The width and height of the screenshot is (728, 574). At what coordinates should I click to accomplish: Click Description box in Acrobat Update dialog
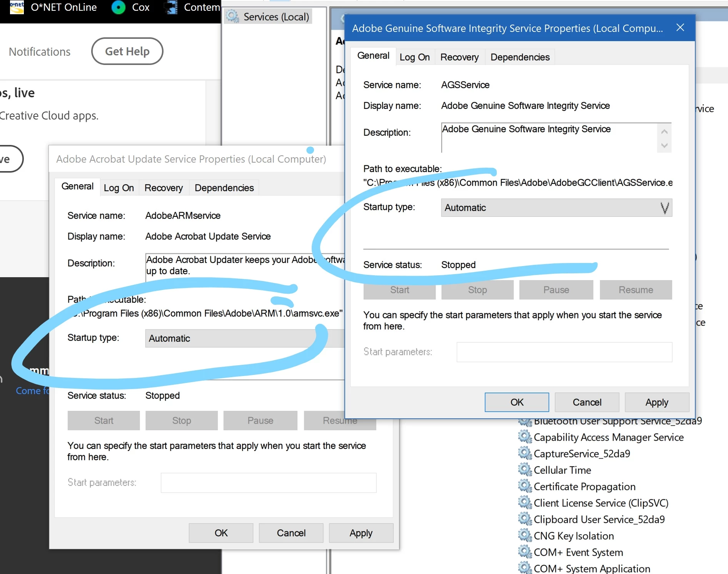pyautogui.click(x=245, y=267)
